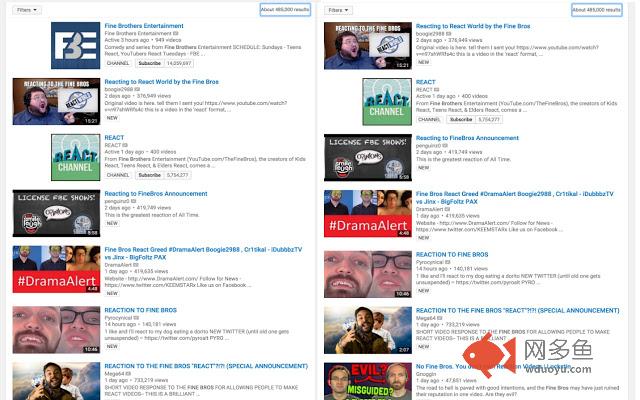This screenshot has width=640, height=400.
Task: Open Reacting to React World thumbnail, left pane
Action: click(56, 101)
